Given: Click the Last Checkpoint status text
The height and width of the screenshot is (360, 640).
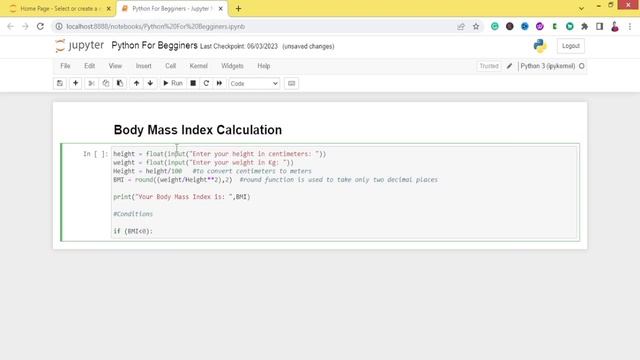Looking at the screenshot, I should pyautogui.click(x=239, y=47).
